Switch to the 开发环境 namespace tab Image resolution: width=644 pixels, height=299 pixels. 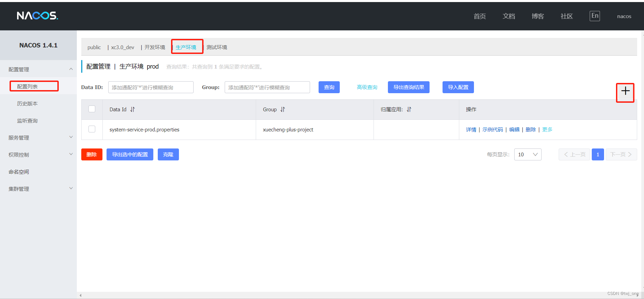click(x=155, y=47)
